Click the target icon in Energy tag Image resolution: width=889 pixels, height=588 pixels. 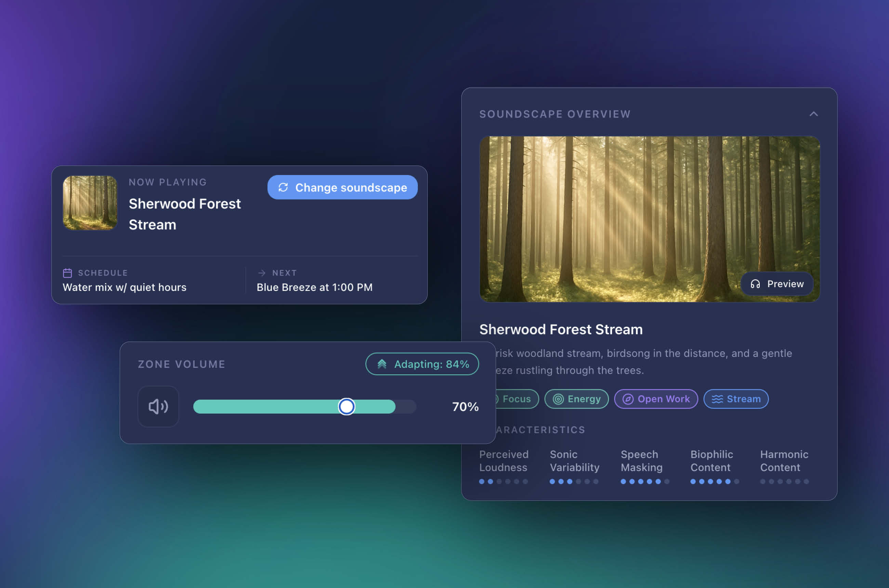tap(558, 399)
